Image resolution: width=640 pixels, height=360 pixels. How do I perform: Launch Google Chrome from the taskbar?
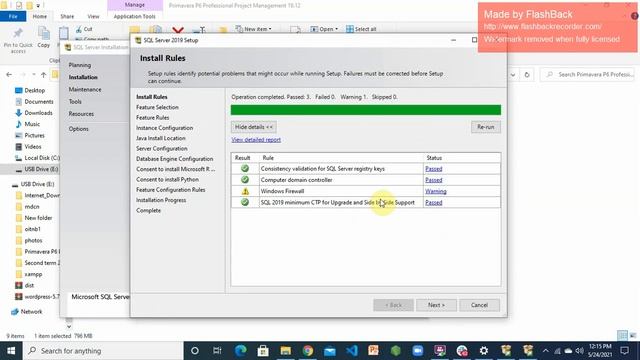pyautogui.click(x=308, y=351)
